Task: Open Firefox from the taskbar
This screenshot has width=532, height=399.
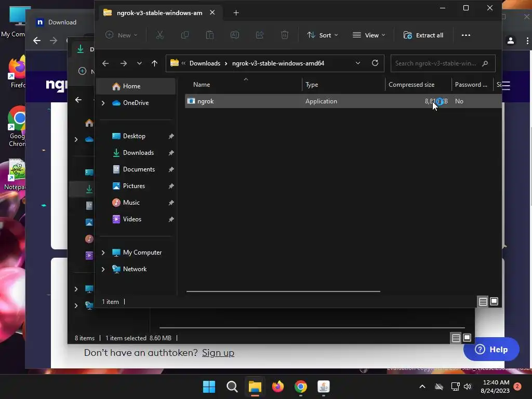Action: tap(278, 387)
